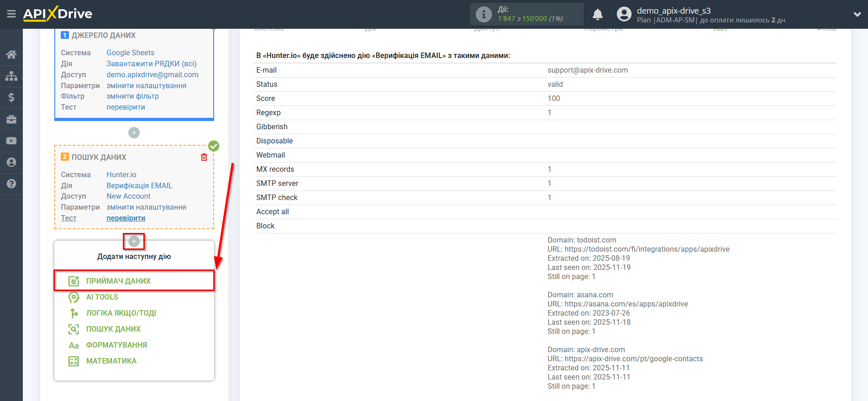Select ПОШУК ДАНИХ menu option
Screen dimensions: 868x401
coord(113,329)
